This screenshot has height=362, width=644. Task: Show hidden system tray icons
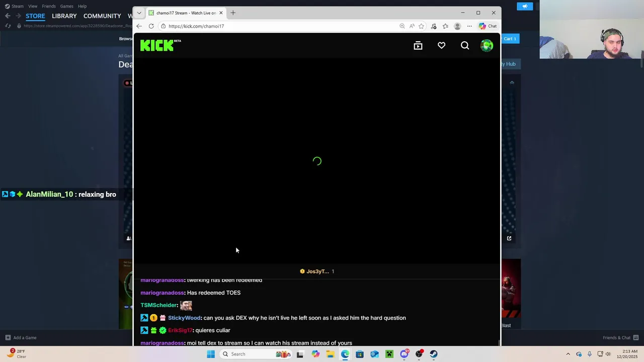pyautogui.click(x=568, y=354)
